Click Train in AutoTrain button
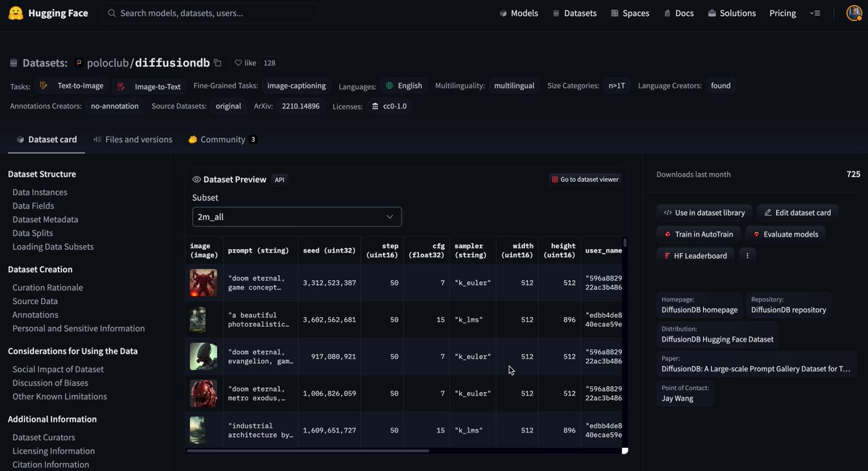This screenshot has width=868, height=471. tap(699, 234)
